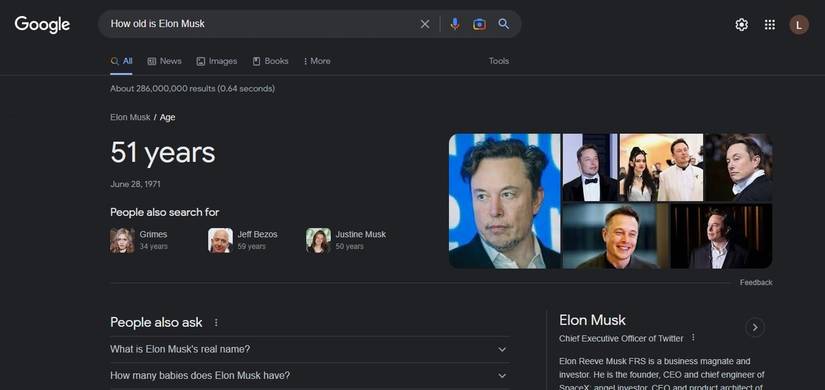Select the "People also ask" heading
This screenshot has height=390, width=825.
click(156, 323)
